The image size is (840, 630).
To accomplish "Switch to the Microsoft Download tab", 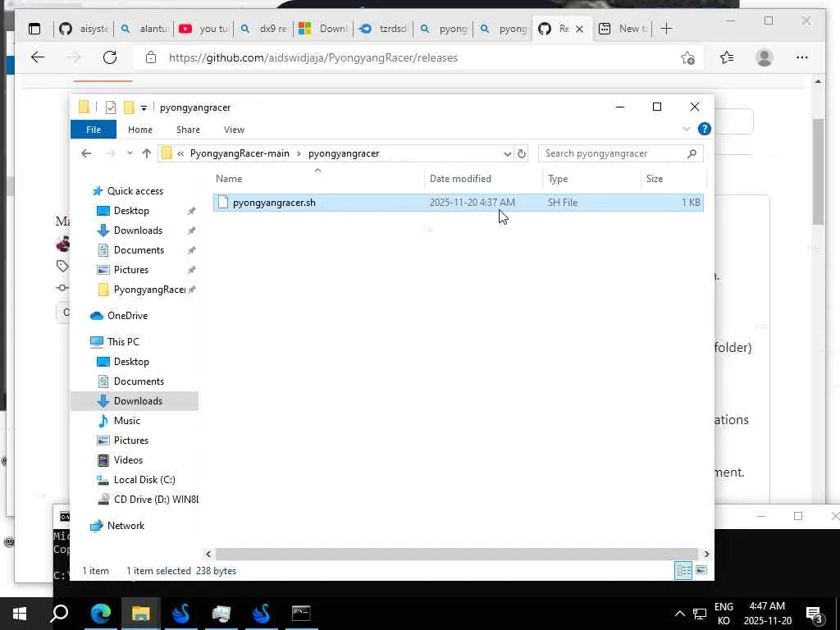I will coord(323,29).
